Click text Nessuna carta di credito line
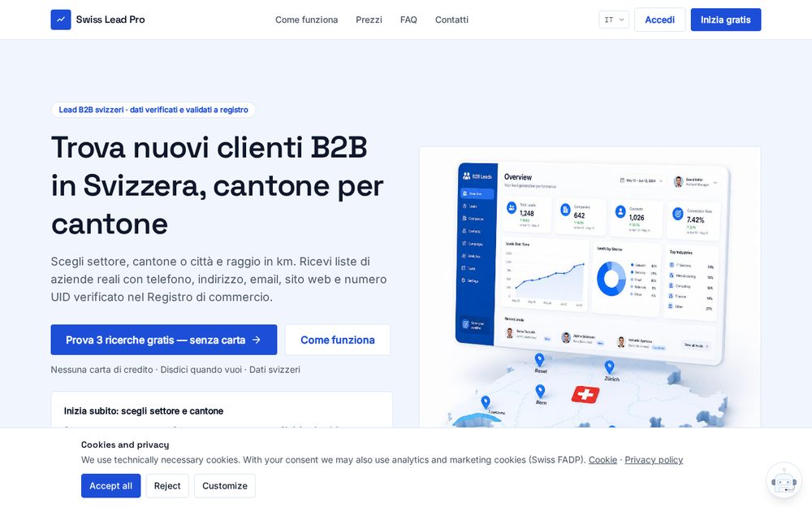Image resolution: width=812 pixels, height=508 pixels. (x=175, y=370)
